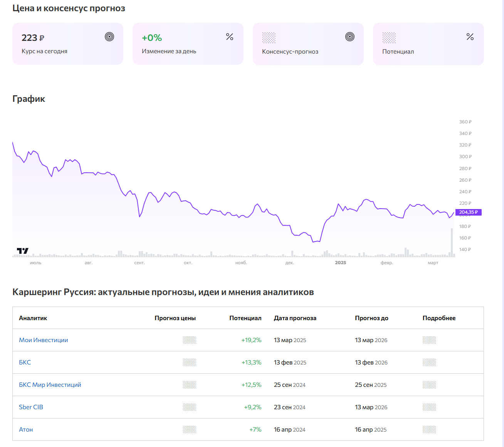Click the март label on the time axis
Screen dimensions: 504x447
click(433, 263)
